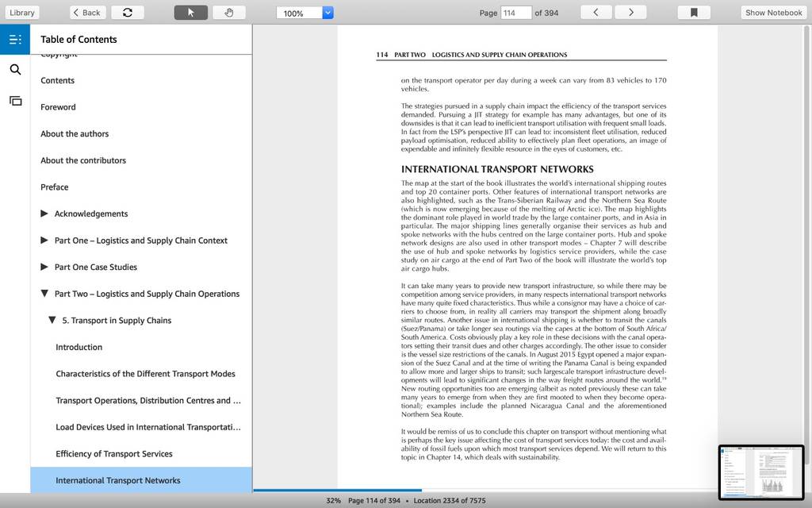The width and height of the screenshot is (812, 508).
Task: Bookmark this page with bookmark icon
Action: pos(694,13)
